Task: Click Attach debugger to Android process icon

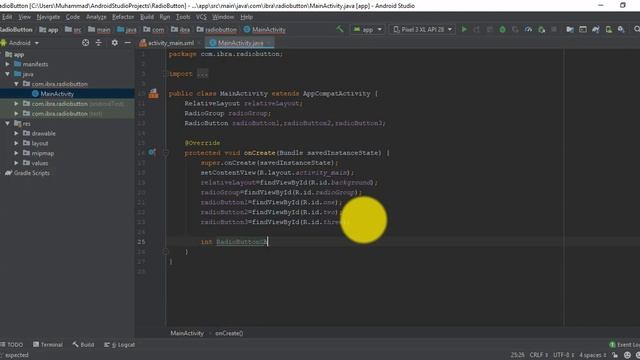Action: 542,29
